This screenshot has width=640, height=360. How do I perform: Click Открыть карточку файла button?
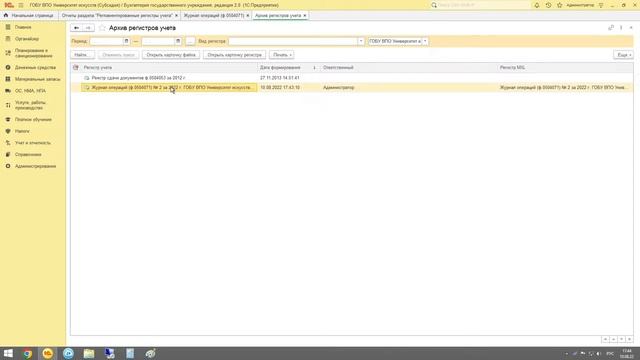(171, 55)
